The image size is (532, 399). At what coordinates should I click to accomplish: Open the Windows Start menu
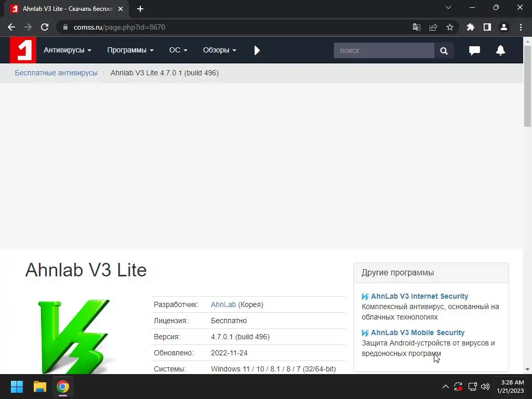17,387
